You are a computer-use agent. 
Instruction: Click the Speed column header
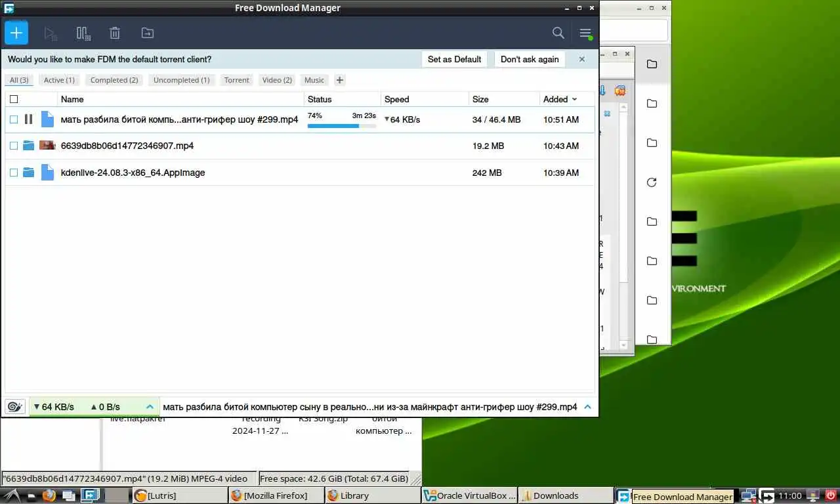[x=424, y=99]
